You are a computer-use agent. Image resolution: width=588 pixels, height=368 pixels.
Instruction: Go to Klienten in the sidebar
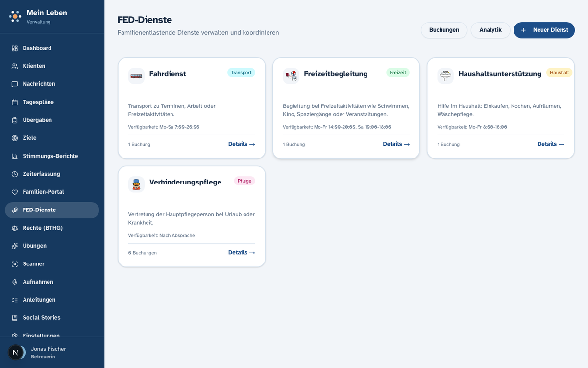click(52, 66)
